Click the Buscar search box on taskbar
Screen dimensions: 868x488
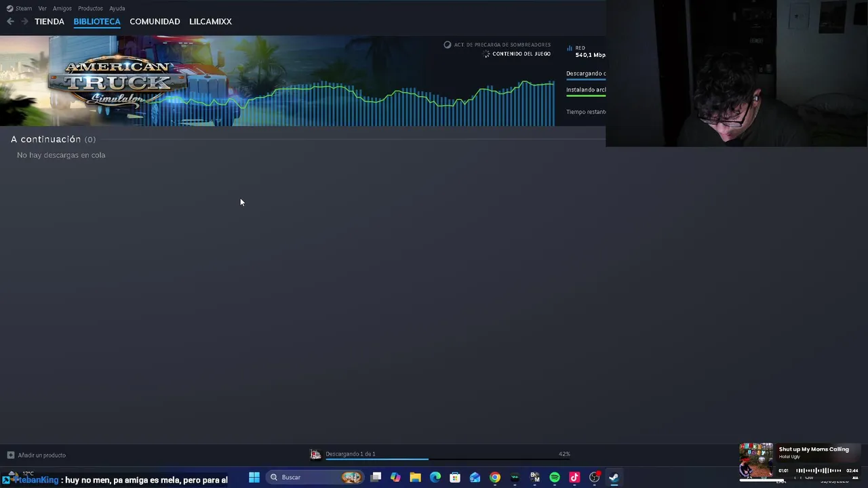tap(315, 477)
